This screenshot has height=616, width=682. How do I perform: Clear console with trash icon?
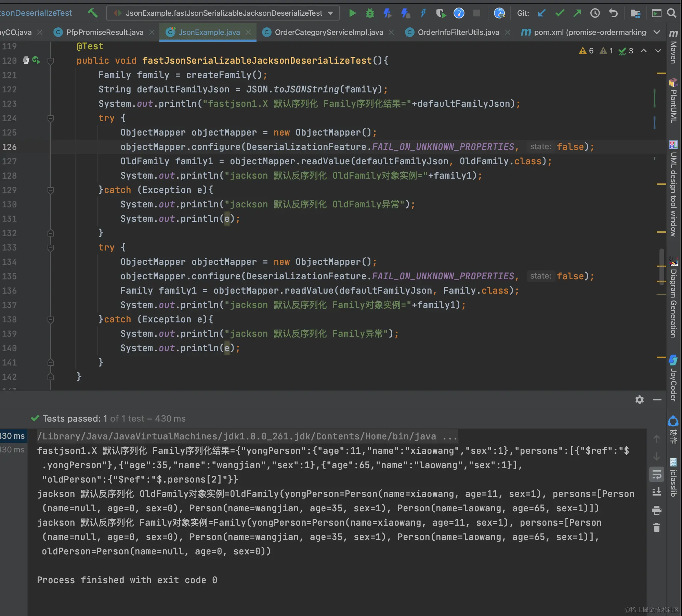tap(657, 528)
